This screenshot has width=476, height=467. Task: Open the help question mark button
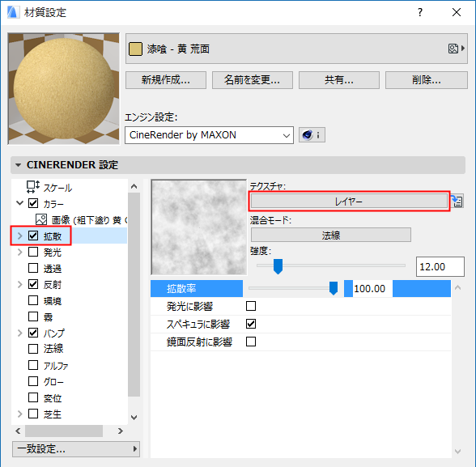420,12
